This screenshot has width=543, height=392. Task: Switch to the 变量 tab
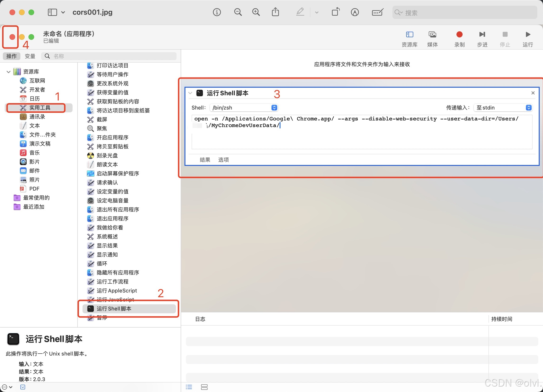pos(30,56)
